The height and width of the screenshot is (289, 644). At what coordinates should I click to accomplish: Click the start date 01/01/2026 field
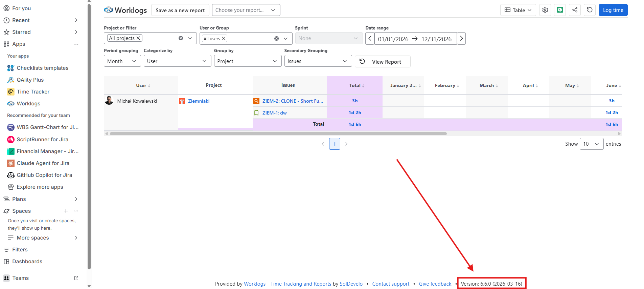[x=393, y=39]
